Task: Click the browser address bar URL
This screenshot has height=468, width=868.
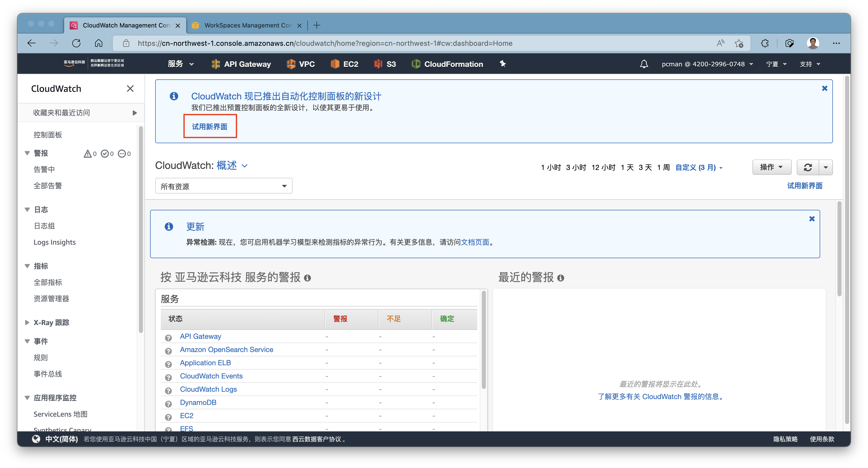Action: click(x=325, y=43)
